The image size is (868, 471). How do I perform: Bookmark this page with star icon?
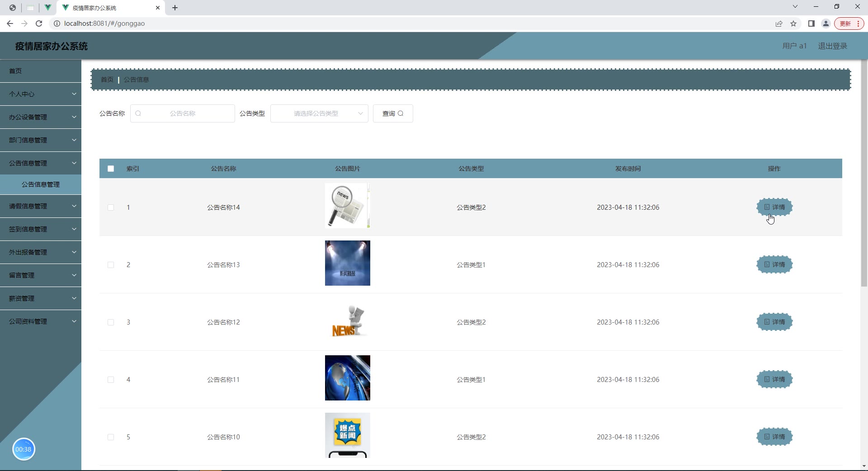click(x=793, y=24)
